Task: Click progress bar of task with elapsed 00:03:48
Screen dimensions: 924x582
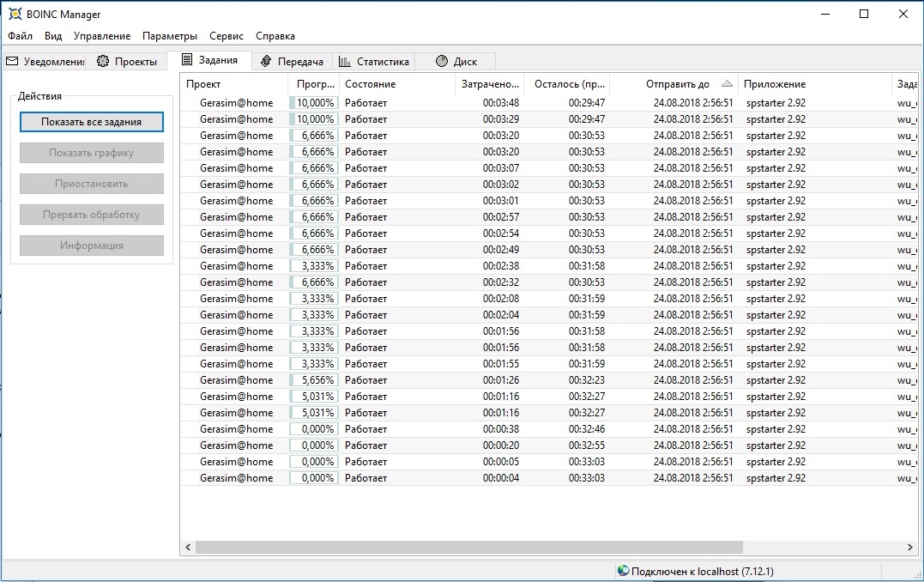Action: coord(314,103)
